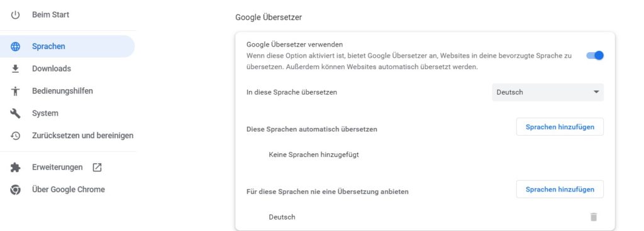Open the Beim Start settings section
Viewport: 644px width, 231px height.
[x=50, y=14]
